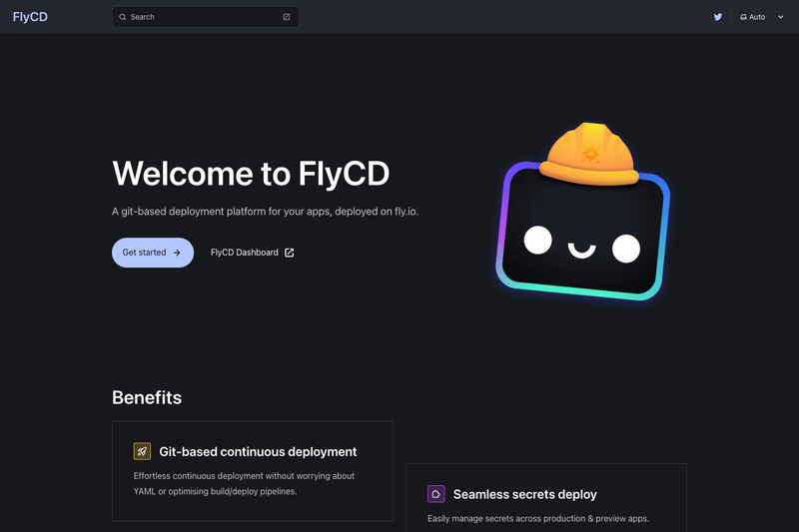Click the hard-hat robot mascot image
The height and width of the screenshot is (532, 799).
click(x=583, y=212)
